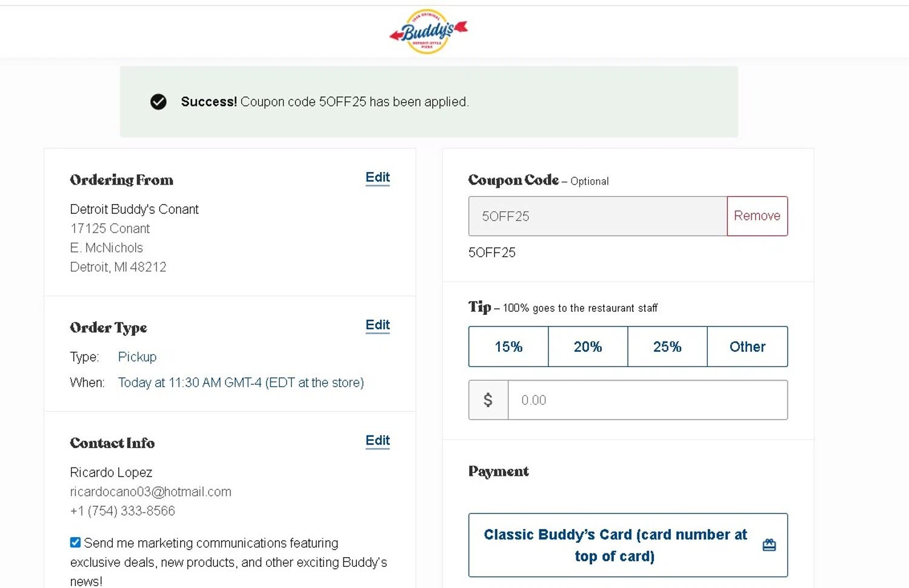Click the Today at 11:30 AM pickup time
The image size is (909, 588).
pyautogui.click(x=241, y=383)
